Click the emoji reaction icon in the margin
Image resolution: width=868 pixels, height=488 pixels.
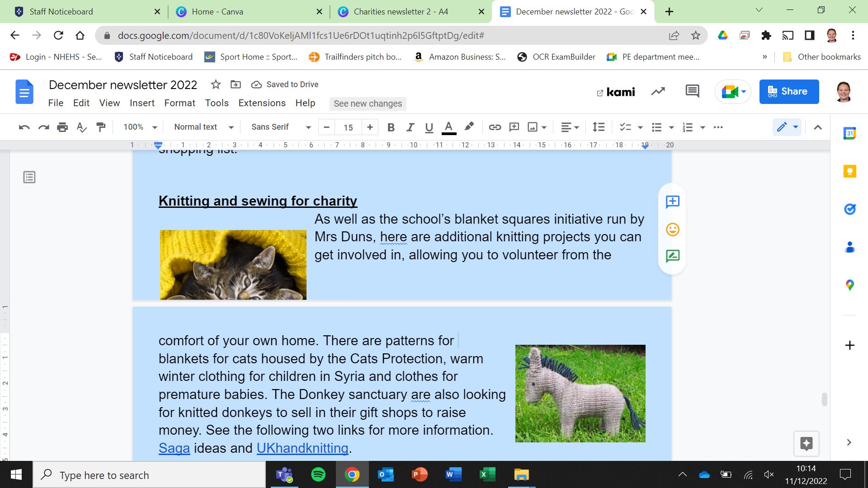[x=672, y=230]
